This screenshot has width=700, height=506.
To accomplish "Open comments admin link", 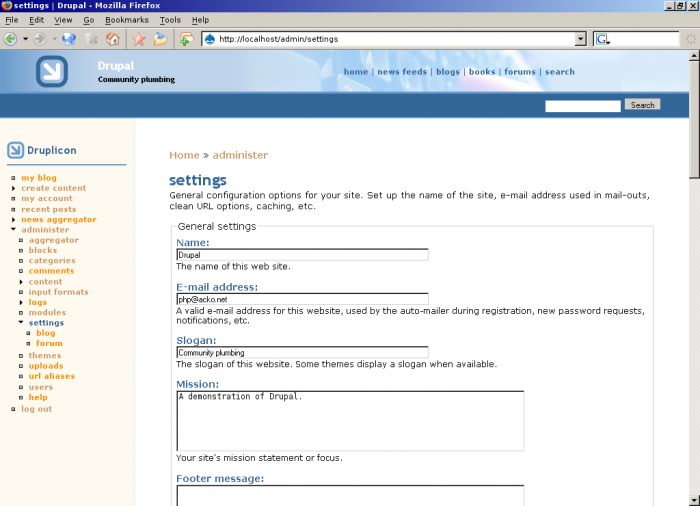I will (x=51, y=271).
